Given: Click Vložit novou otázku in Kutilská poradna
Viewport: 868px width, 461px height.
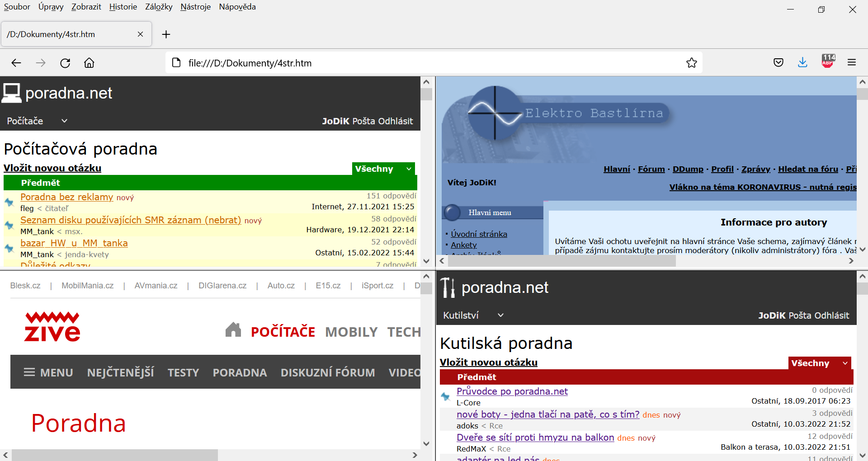Looking at the screenshot, I should 489,362.
